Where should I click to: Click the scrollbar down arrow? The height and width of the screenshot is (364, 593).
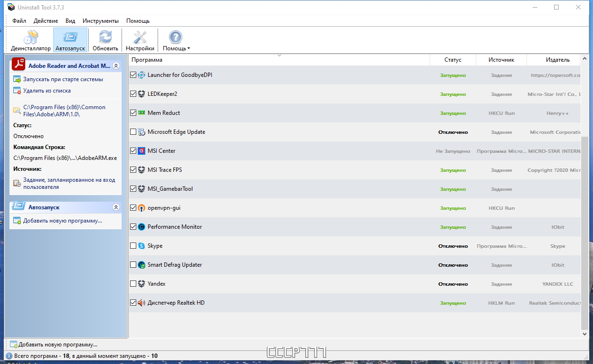tap(584, 334)
